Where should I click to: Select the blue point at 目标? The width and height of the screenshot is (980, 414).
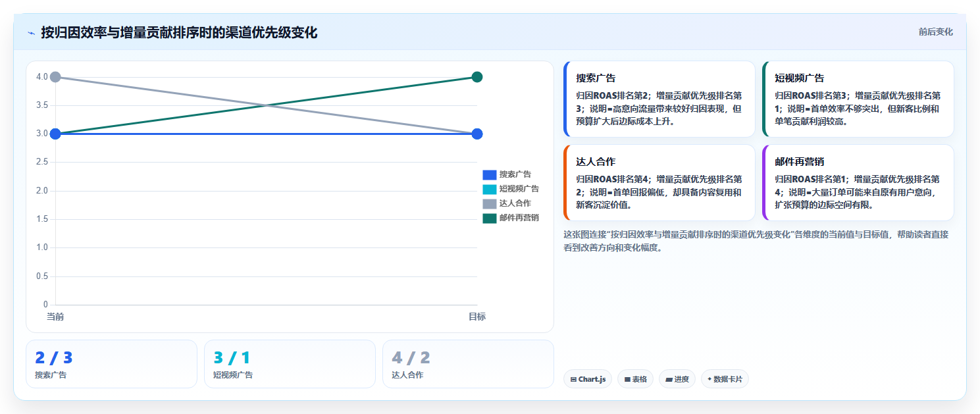click(477, 134)
